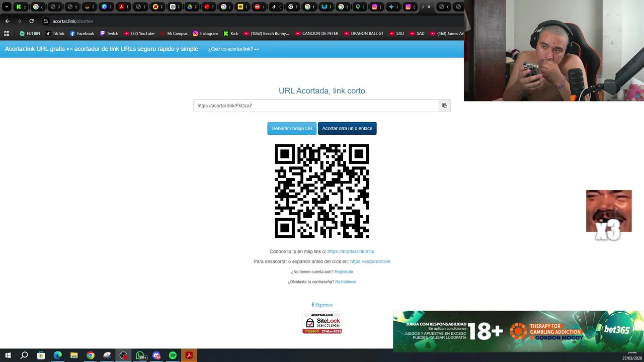Open Windows search from the taskbar

point(24,355)
